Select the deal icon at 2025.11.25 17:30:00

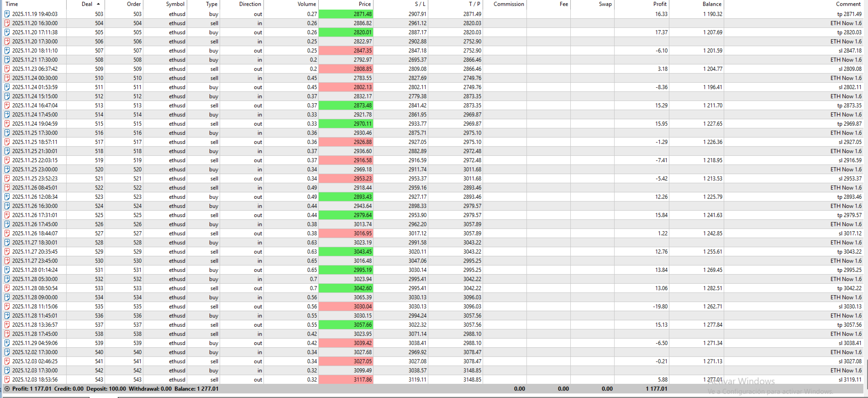tap(7, 133)
